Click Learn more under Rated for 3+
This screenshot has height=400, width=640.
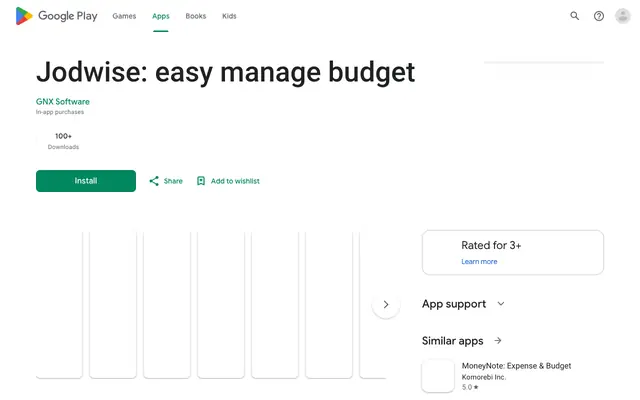click(479, 262)
